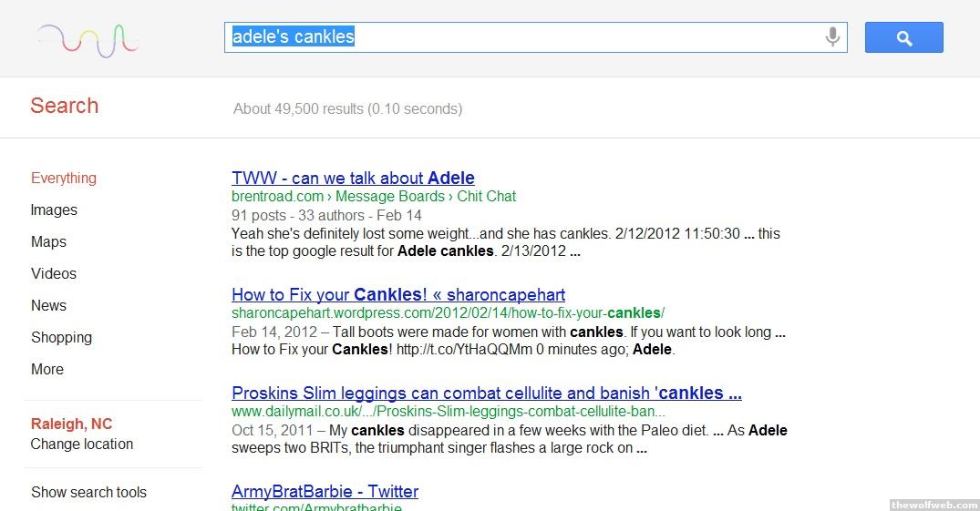Open News results

click(x=48, y=306)
